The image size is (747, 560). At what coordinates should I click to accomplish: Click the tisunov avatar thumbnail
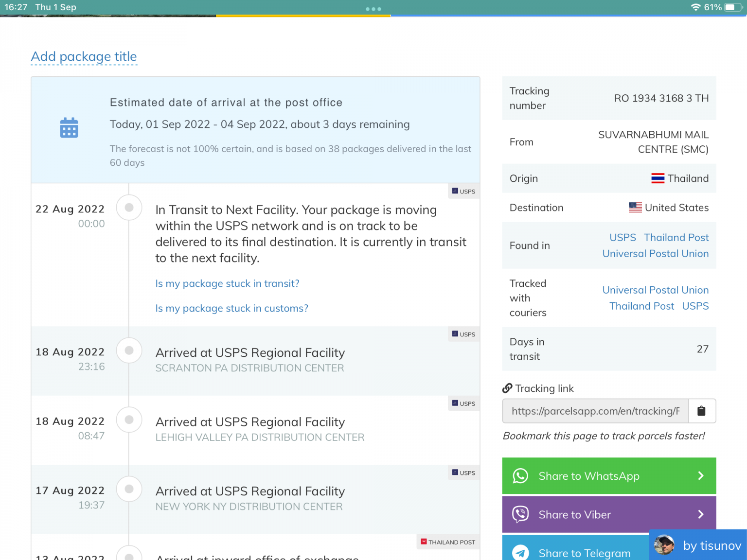(x=664, y=545)
